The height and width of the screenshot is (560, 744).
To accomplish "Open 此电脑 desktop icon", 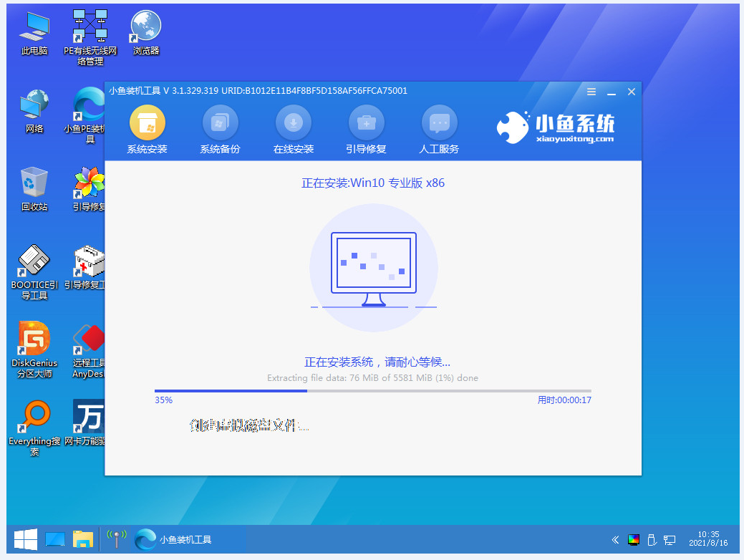I will (x=34, y=32).
